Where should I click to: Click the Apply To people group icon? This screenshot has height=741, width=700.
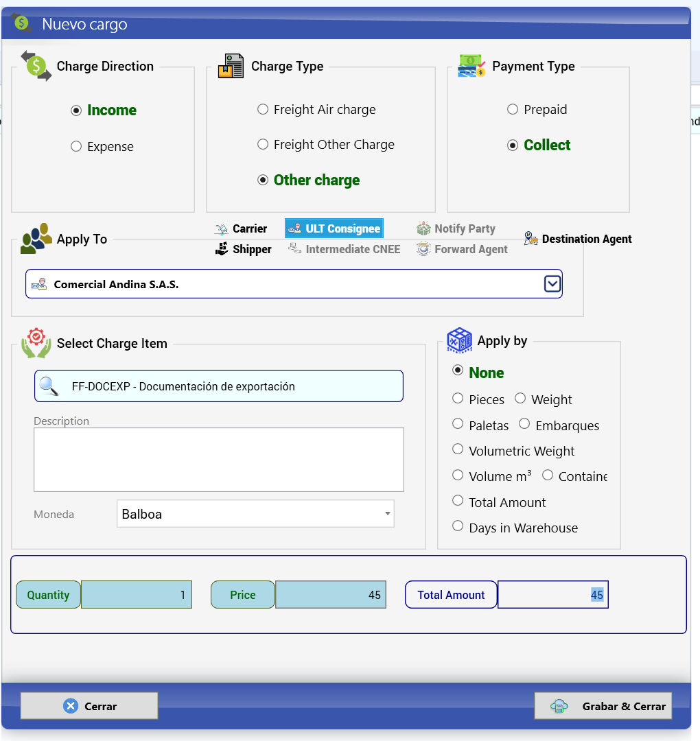pyautogui.click(x=36, y=239)
